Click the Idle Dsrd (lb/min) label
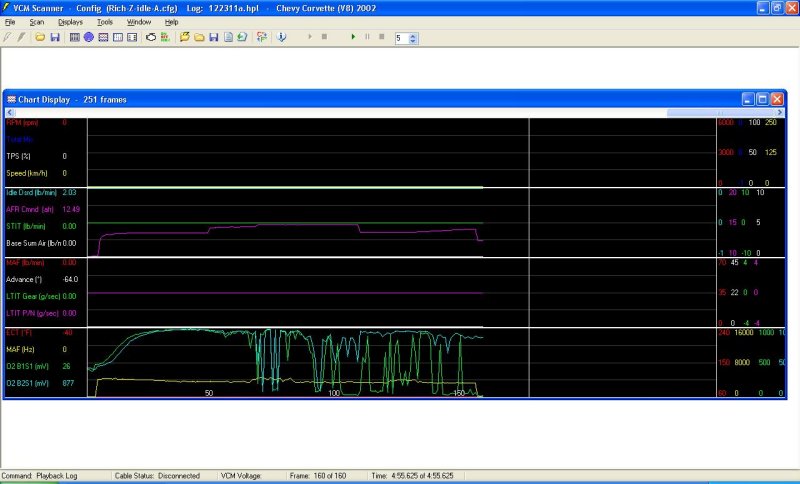 [31, 193]
